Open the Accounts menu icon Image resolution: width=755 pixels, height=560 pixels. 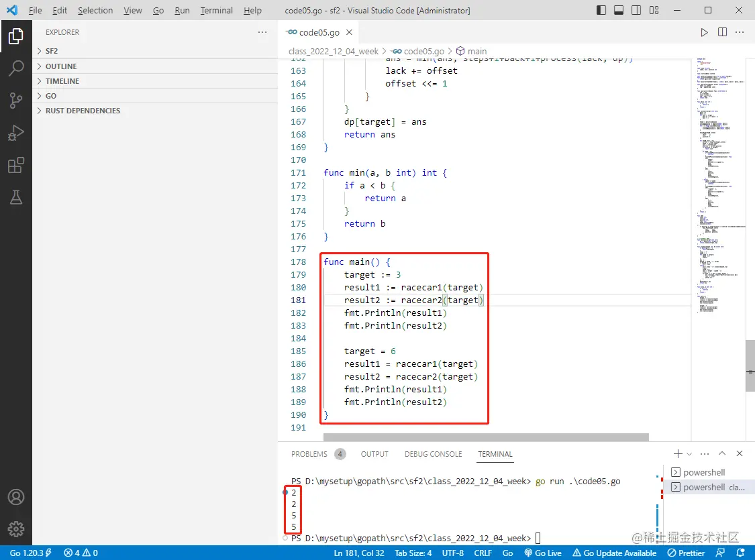point(16,497)
